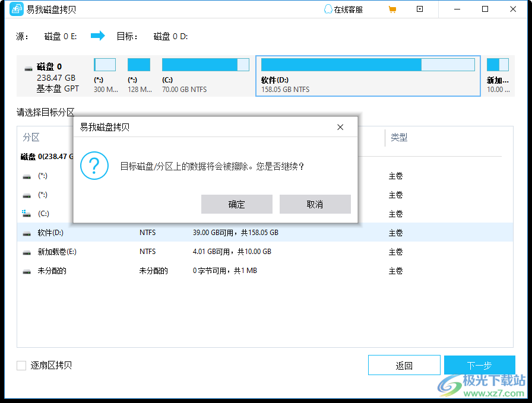Click the (C:) drive icon in partition list
The height and width of the screenshot is (403, 532).
pyautogui.click(x=26, y=214)
